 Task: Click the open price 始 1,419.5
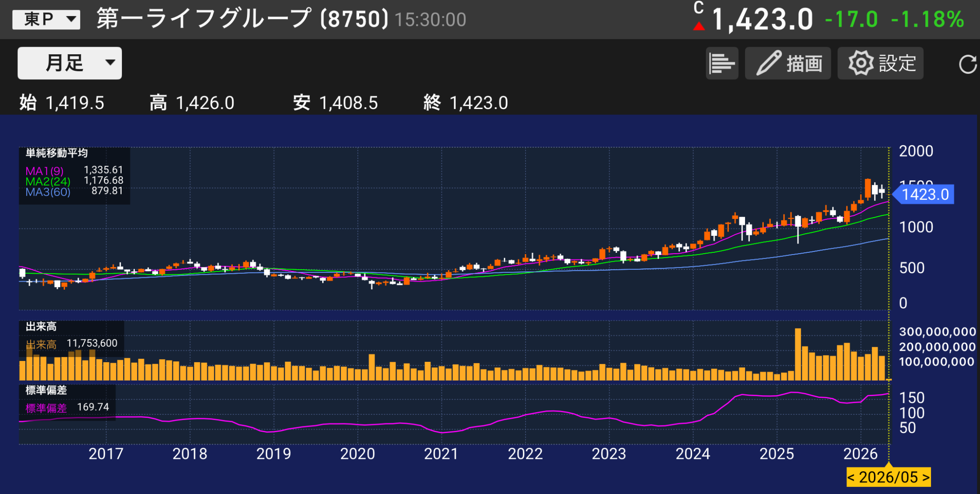tap(62, 103)
